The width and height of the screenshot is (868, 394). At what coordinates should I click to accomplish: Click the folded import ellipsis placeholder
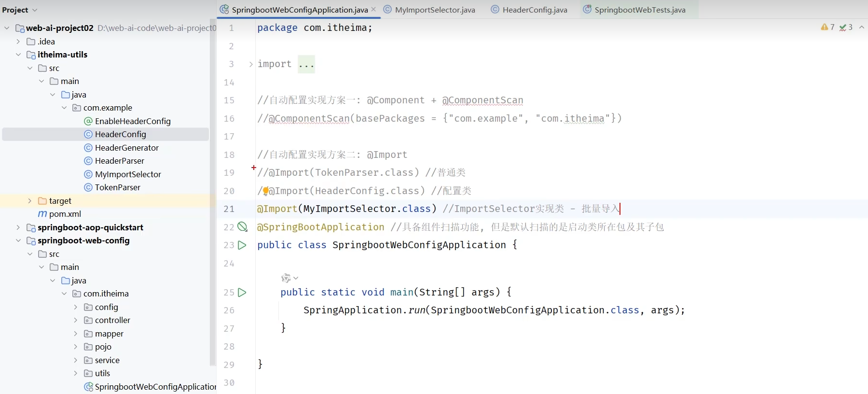306,64
